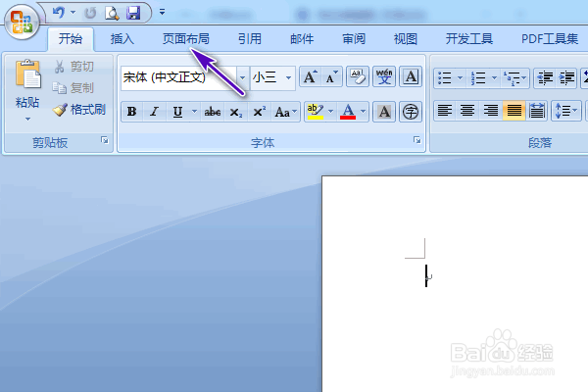588x392 pixels.
Task: Click the 粘贴 paste clipboard icon
Action: [x=27, y=73]
